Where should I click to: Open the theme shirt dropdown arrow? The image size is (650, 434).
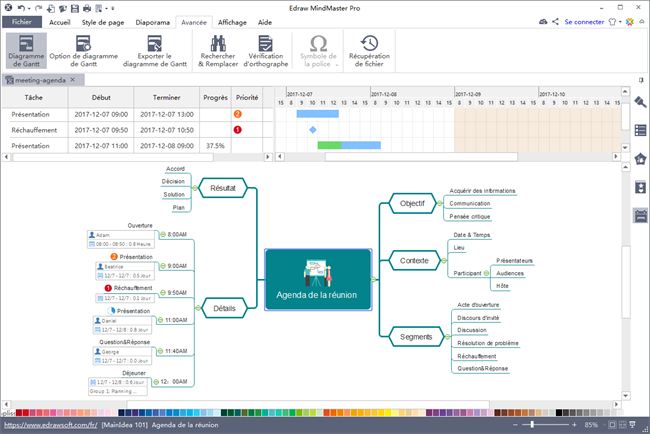point(620,22)
